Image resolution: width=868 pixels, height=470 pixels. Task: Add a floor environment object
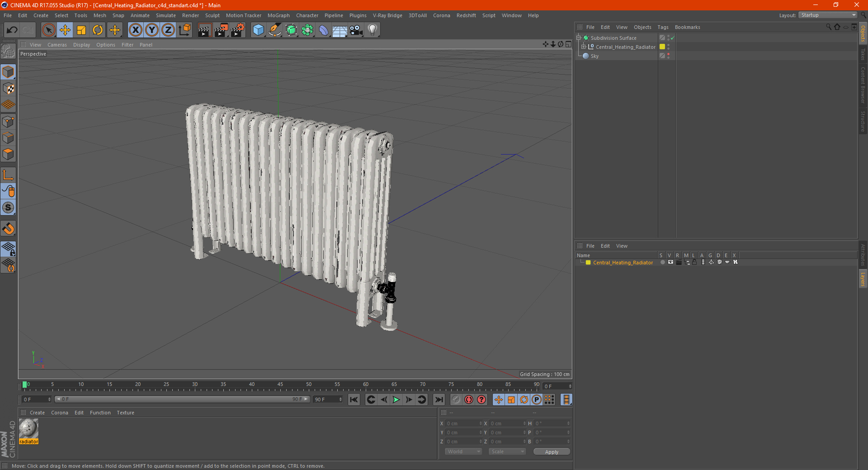[x=340, y=30]
